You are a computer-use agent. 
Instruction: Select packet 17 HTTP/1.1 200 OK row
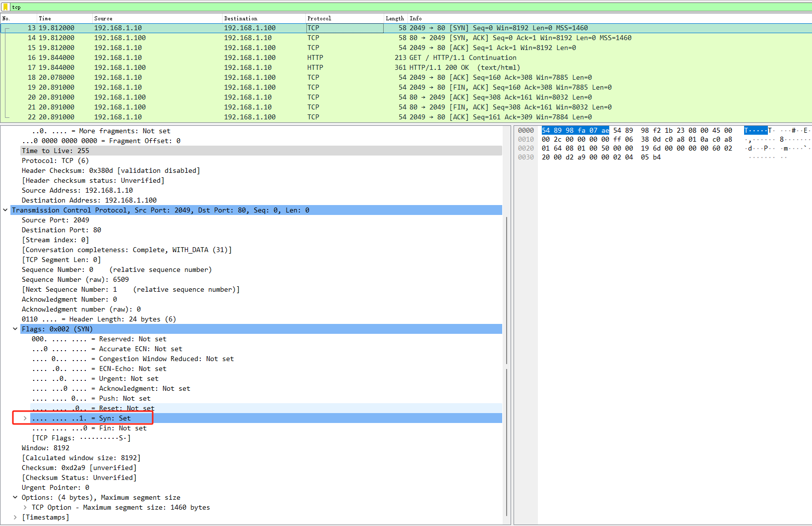406,68
